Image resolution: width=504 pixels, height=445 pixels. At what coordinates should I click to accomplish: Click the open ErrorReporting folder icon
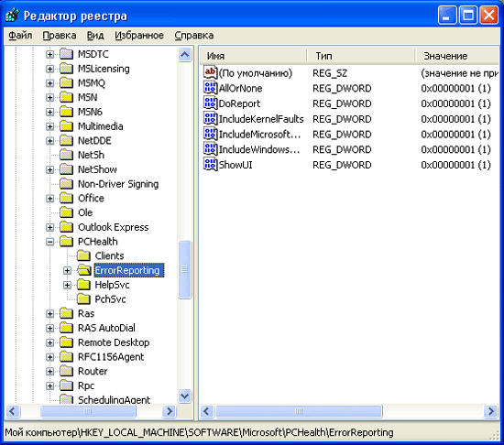click(x=84, y=270)
